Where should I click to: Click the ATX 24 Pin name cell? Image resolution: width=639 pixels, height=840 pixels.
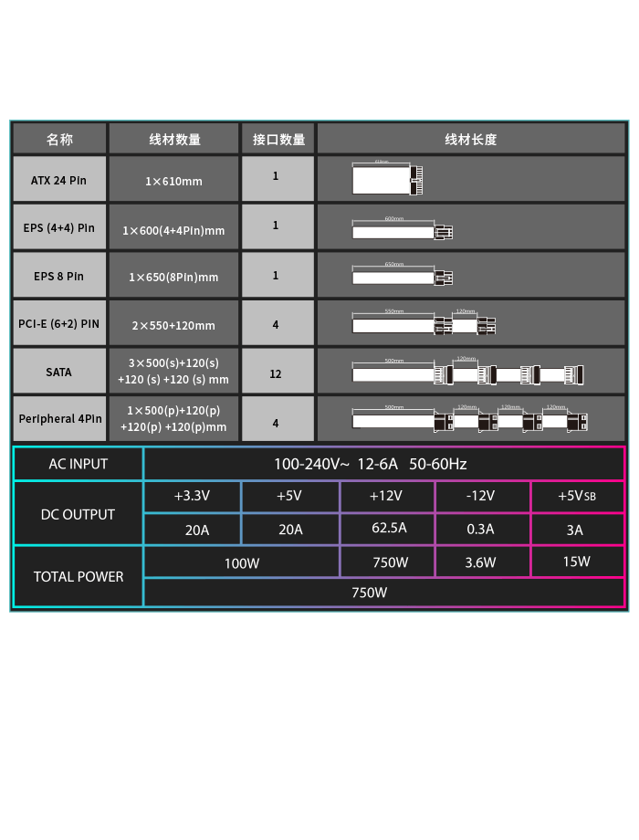click(x=59, y=180)
